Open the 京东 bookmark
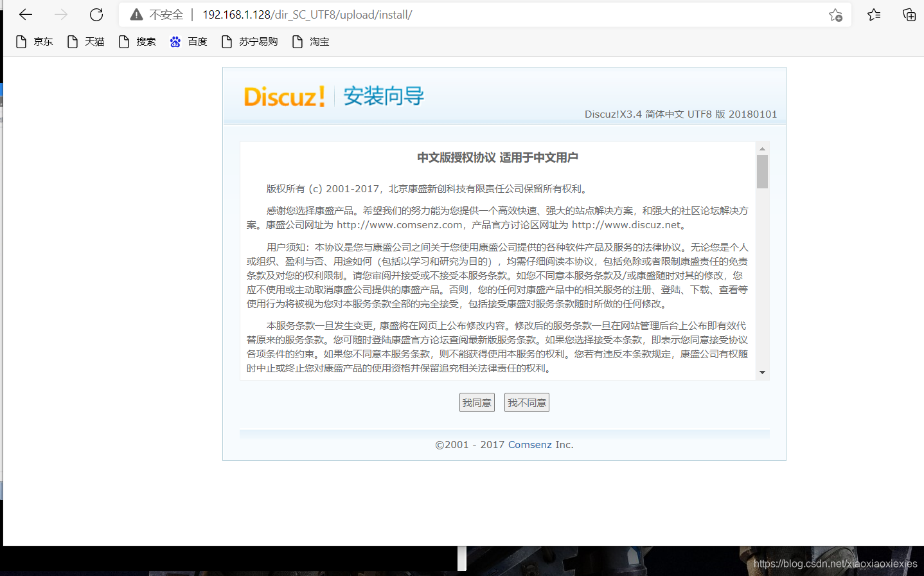Screen dimensions: 924x576 click(34, 42)
